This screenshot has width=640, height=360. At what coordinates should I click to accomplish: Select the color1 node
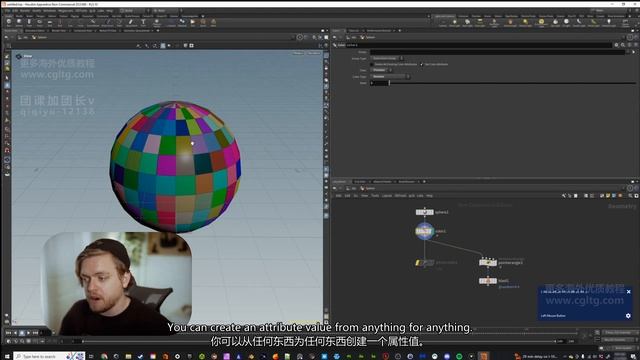(424, 231)
